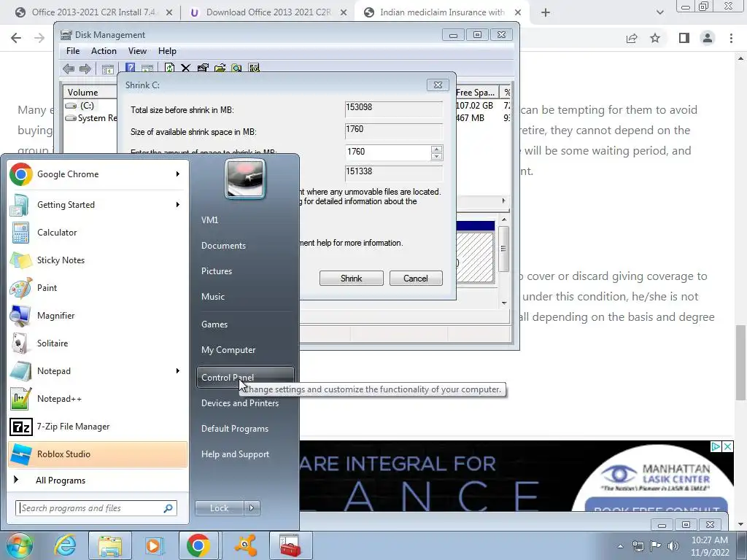The height and width of the screenshot is (560, 747).
Task: Click the Lock button
Action: 219,508
